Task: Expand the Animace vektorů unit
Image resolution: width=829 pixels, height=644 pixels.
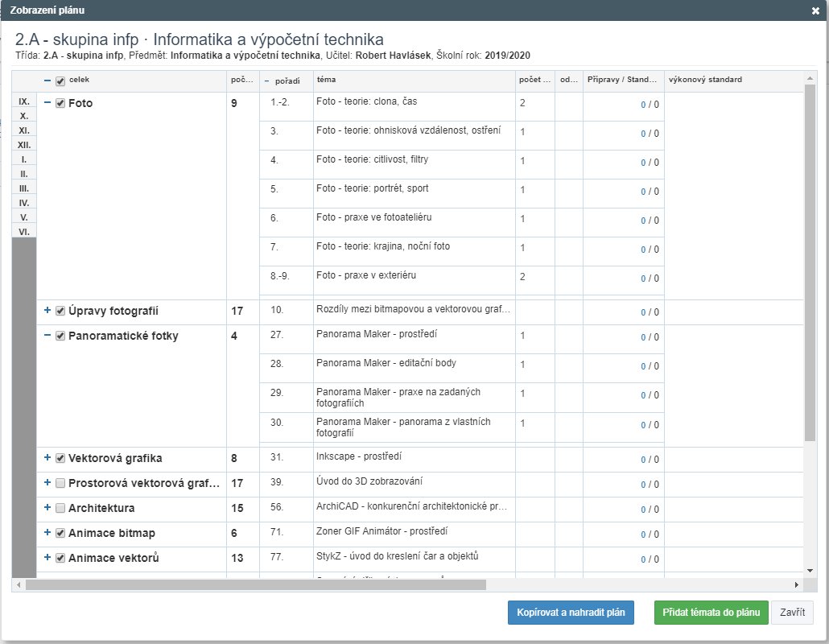Action: pos(47,558)
